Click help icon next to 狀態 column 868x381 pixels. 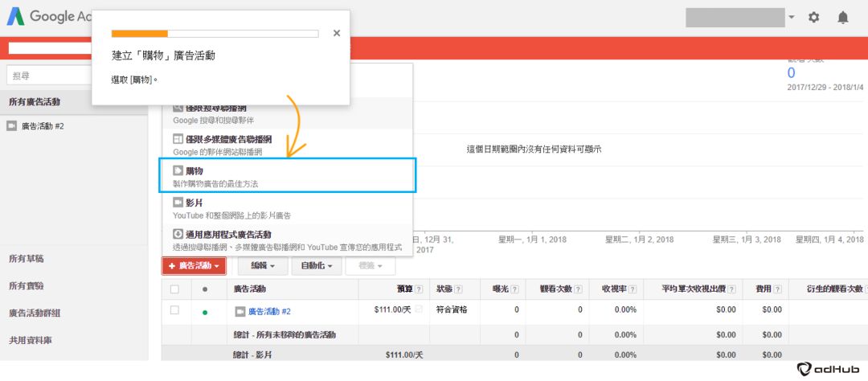coord(459,289)
